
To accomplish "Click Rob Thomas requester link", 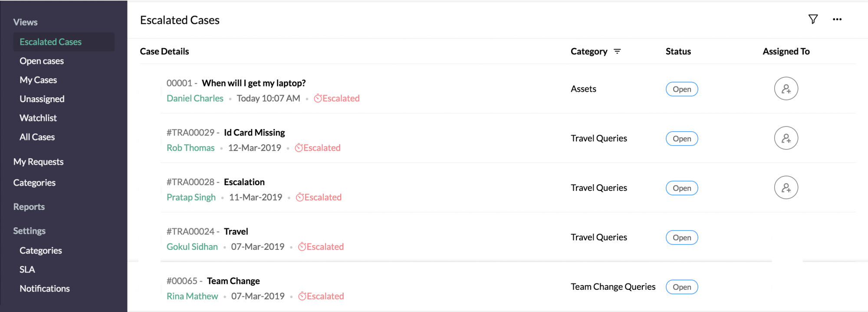I will (191, 148).
